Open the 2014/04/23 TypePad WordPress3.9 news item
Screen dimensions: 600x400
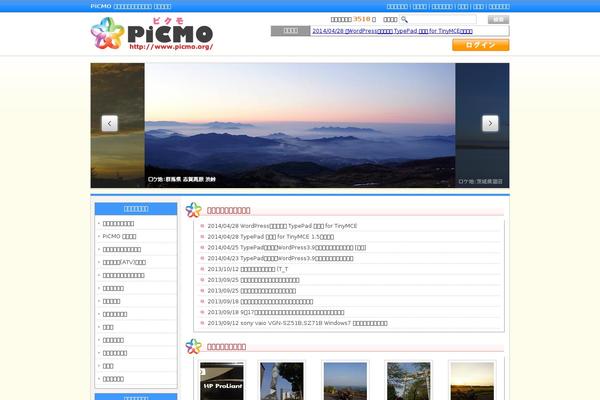(280, 258)
